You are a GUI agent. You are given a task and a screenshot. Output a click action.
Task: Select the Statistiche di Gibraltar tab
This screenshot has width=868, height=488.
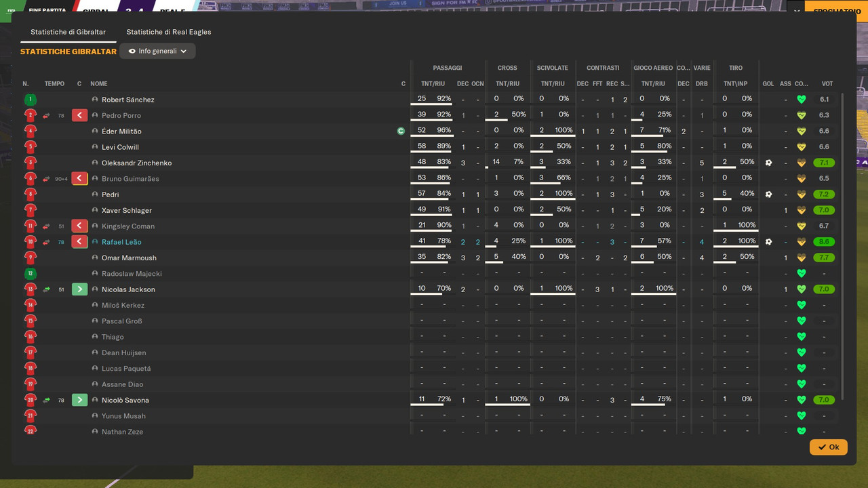[x=68, y=32]
